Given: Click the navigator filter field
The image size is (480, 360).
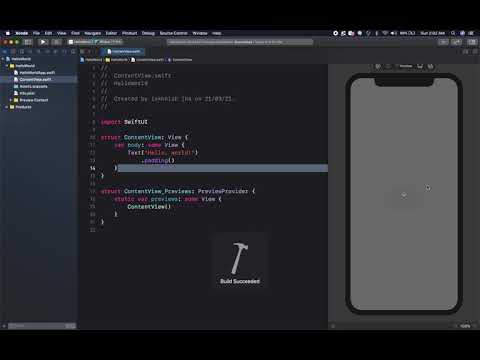Looking at the screenshot, I should 42,326.
